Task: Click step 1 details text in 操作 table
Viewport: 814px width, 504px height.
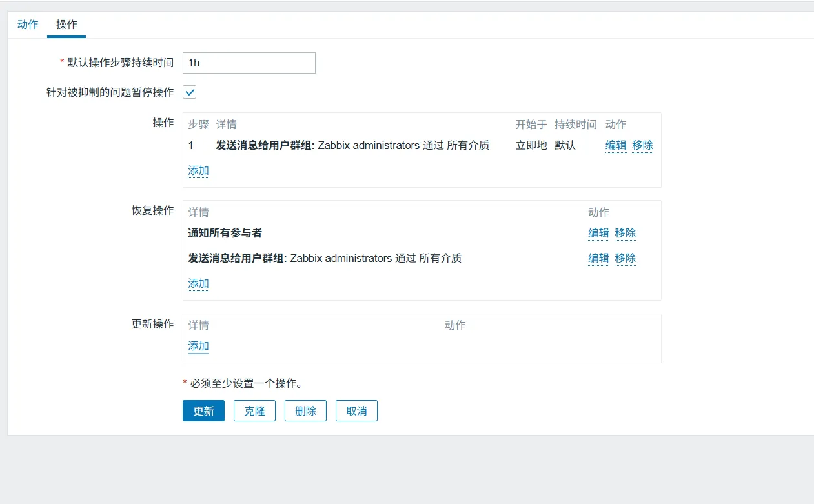Action: [x=352, y=145]
